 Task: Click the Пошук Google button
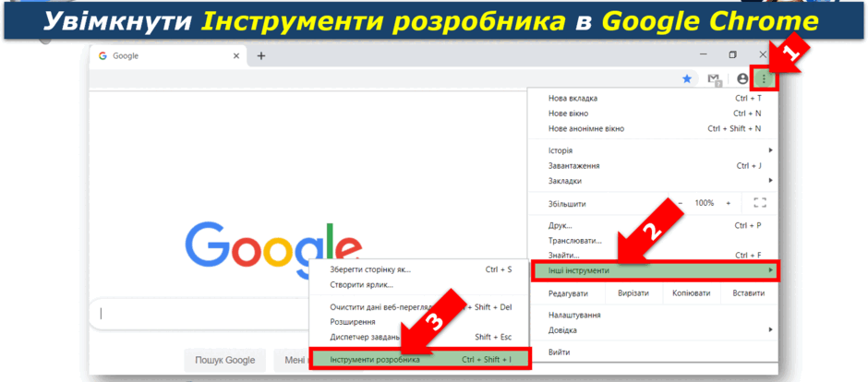(x=224, y=361)
